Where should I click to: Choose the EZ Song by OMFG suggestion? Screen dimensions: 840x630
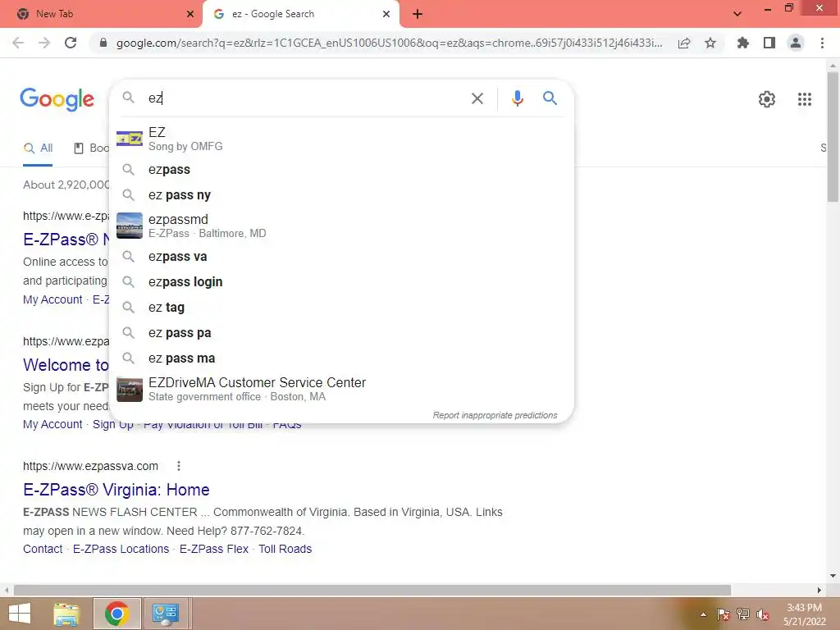point(341,139)
